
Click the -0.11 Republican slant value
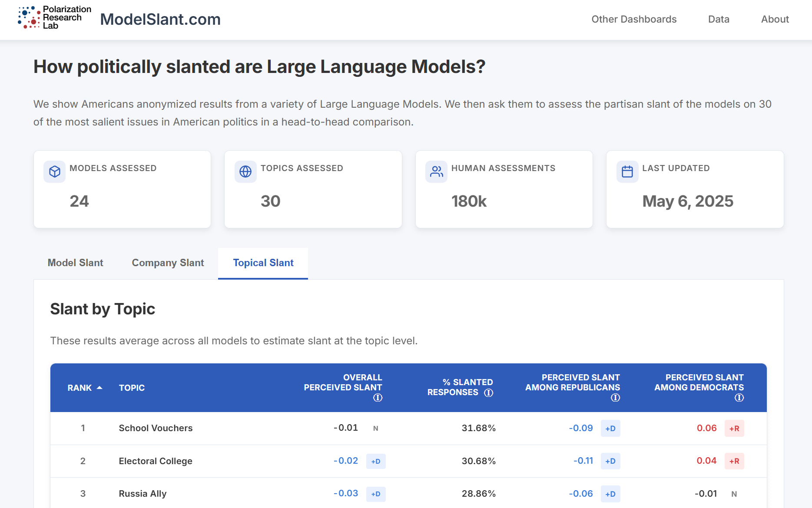583,461
